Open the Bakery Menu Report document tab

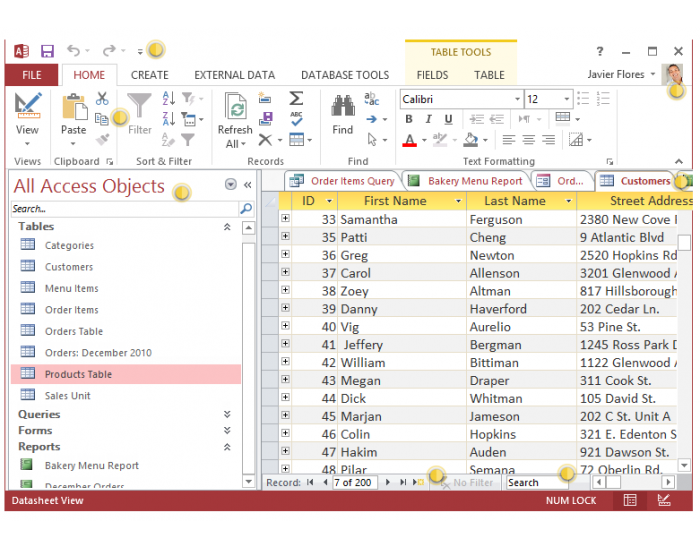point(467,181)
